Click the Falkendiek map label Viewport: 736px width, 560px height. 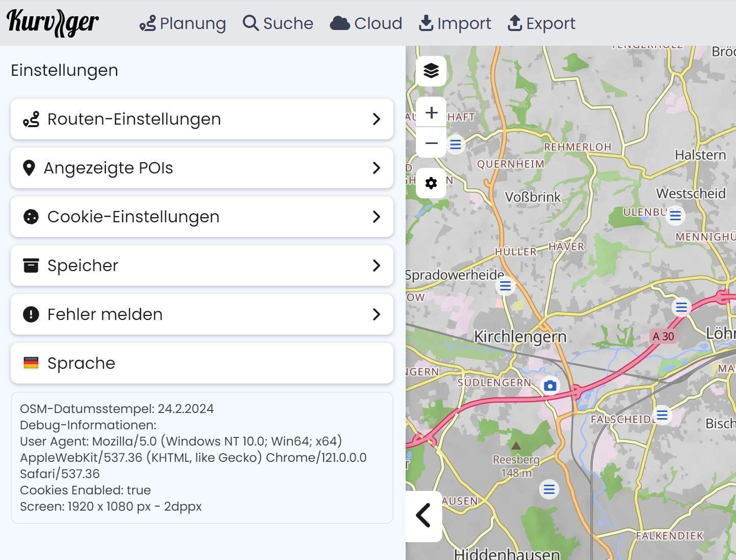pos(669,536)
